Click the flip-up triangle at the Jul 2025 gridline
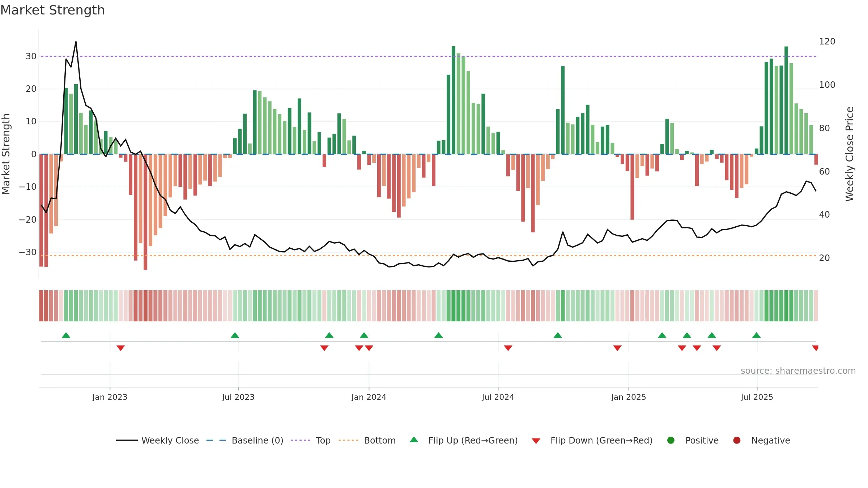 pos(756,335)
